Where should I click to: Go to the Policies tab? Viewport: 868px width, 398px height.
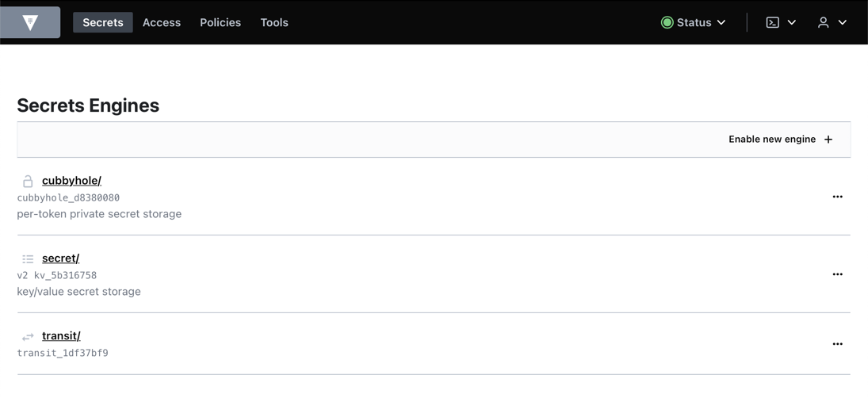(x=220, y=22)
